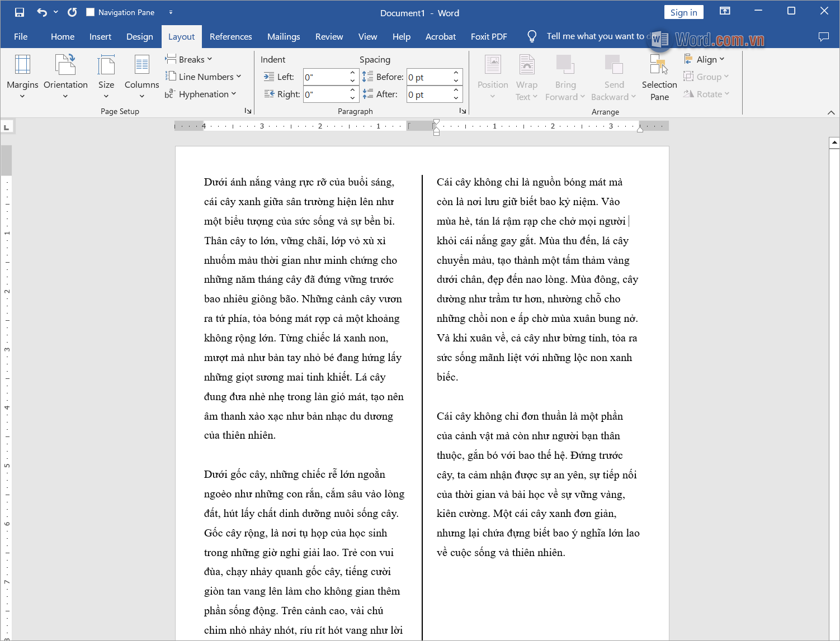The width and height of the screenshot is (840, 641).
Task: Open the Help tab
Action: [x=401, y=36]
